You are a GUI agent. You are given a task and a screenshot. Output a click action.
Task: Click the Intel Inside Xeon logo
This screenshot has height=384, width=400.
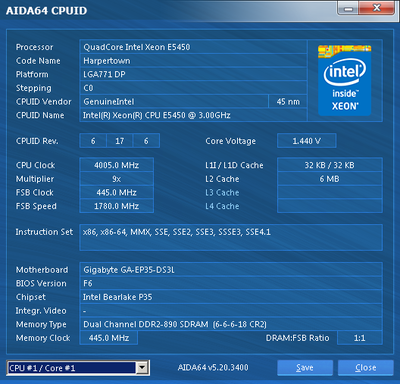click(345, 80)
